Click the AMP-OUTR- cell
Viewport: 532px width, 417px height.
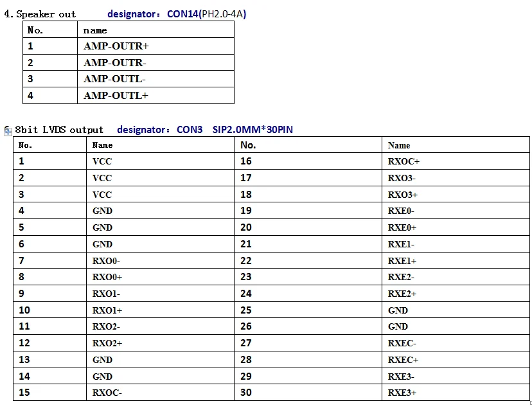(155, 62)
